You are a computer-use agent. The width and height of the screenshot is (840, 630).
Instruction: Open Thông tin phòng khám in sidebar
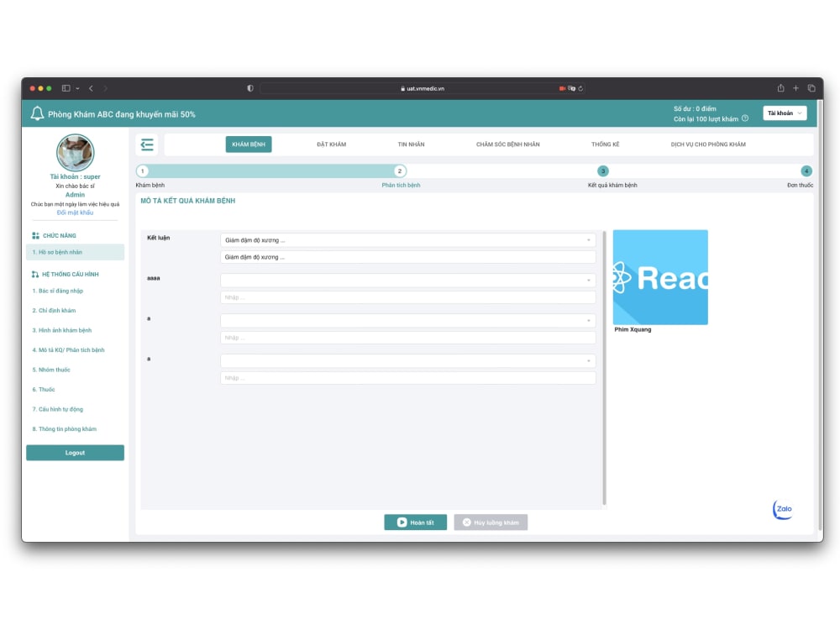[x=65, y=429]
